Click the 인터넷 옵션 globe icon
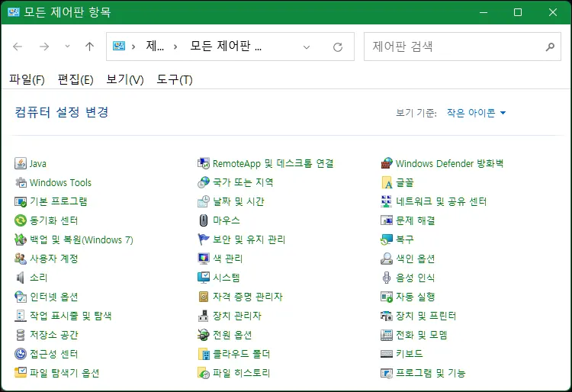This screenshot has width=572, height=392. point(21,297)
